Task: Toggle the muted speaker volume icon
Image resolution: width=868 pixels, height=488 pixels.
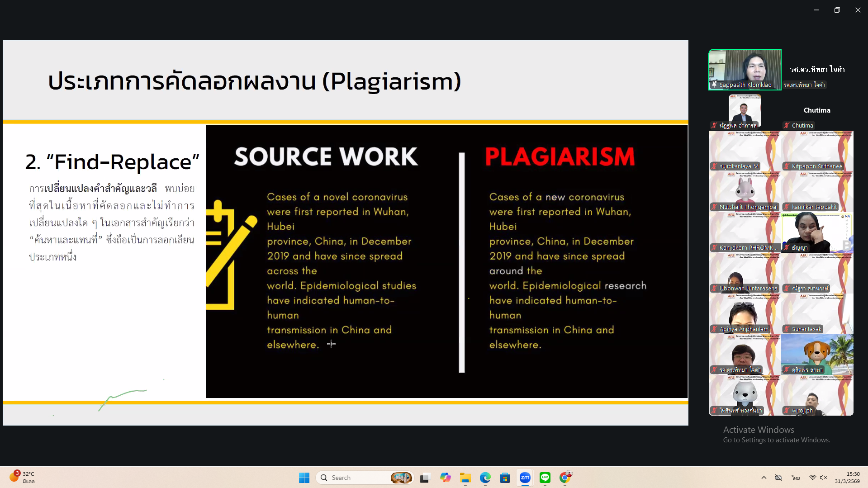Action: coord(823,478)
